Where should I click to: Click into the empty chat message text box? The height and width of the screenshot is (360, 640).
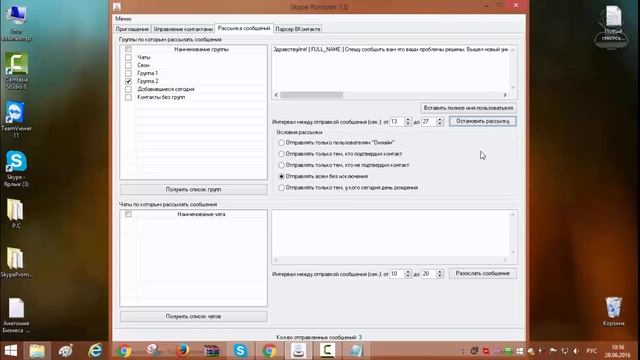click(x=391, y=233)
